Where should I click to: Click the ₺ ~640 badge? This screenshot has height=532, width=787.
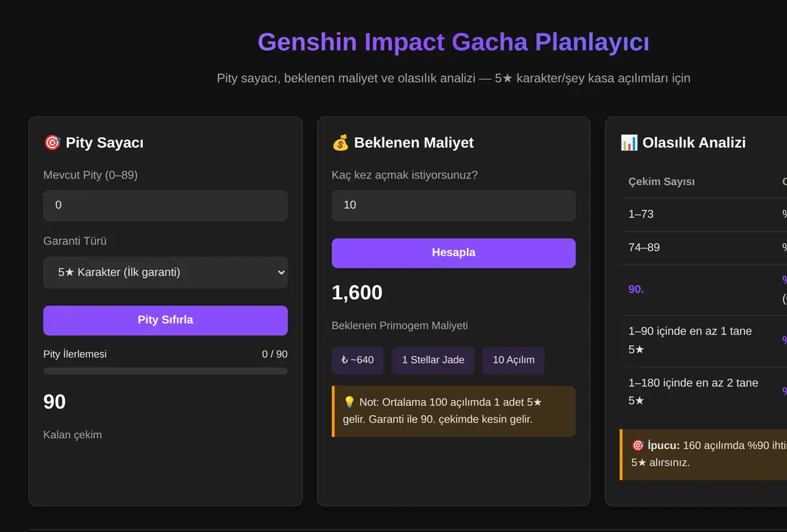point(357,360)
